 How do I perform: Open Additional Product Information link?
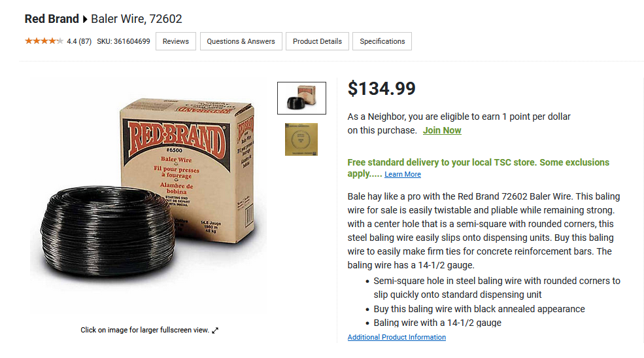tap(396, 337)
